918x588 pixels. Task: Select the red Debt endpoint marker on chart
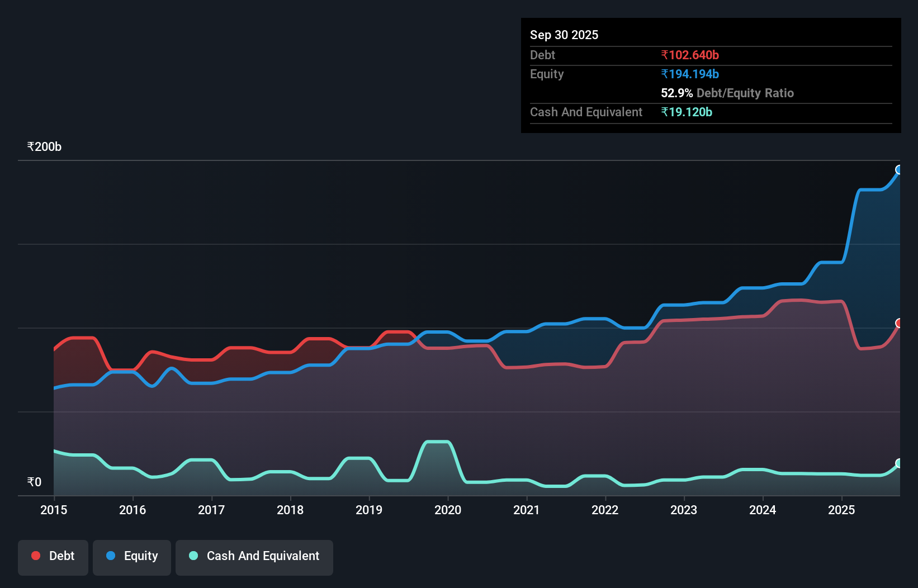coord(899,323)
